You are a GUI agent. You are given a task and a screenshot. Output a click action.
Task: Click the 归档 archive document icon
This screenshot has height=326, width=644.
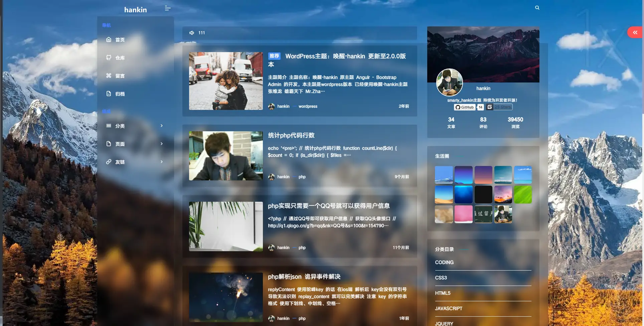[x=109, y=94]
